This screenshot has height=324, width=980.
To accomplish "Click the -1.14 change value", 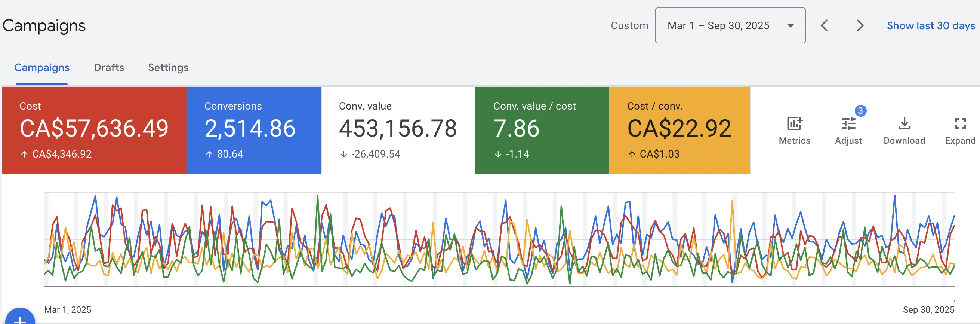I will [x=517, y=154].
